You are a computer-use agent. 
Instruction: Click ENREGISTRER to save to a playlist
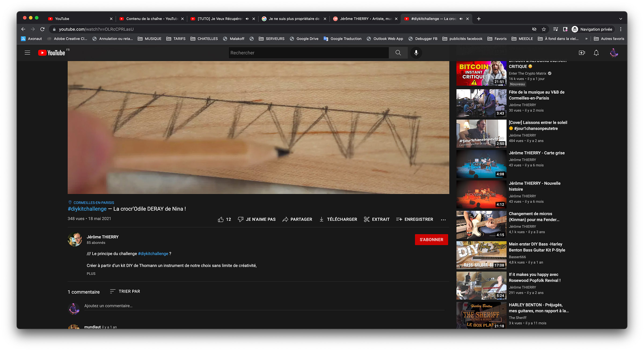coord(415,219)
